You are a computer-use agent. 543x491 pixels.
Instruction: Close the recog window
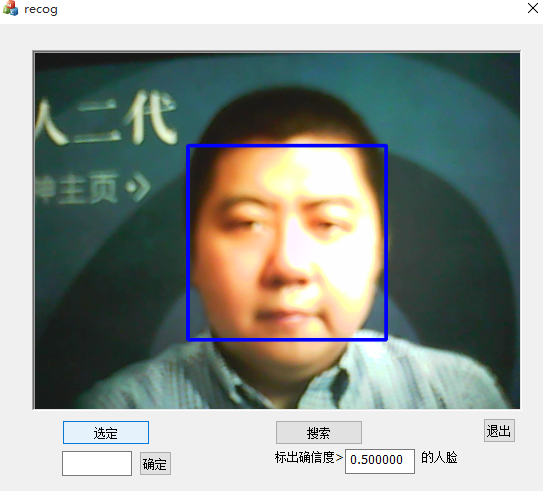point(533,8)
